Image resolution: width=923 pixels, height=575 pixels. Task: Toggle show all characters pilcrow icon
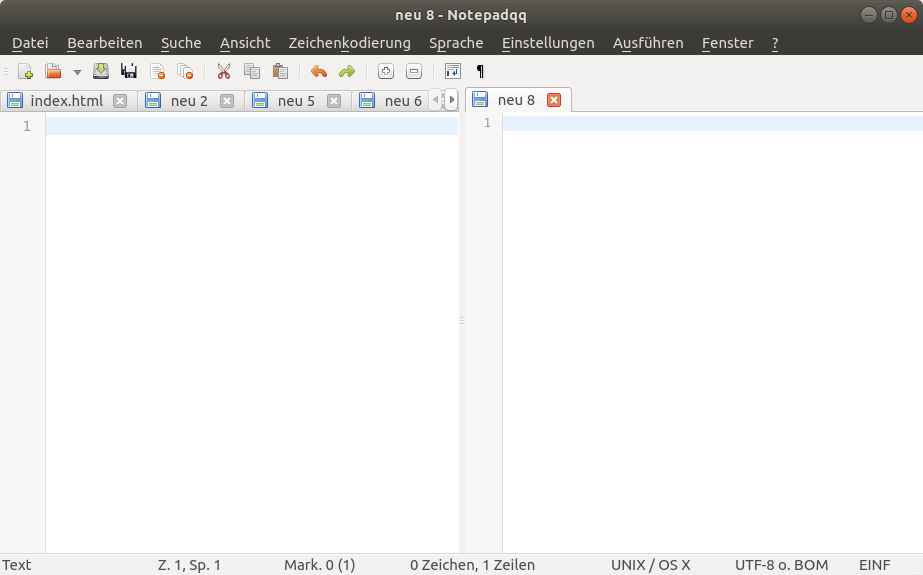coord(480,71)
